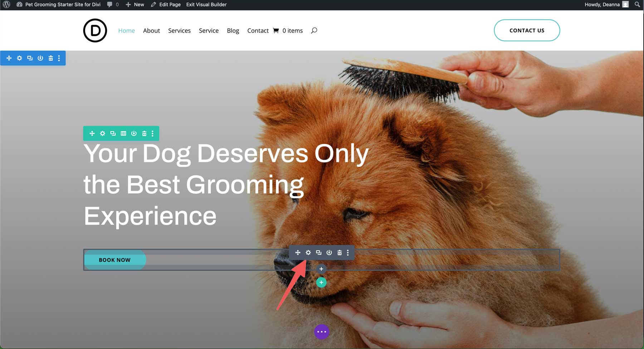This screenshot has width=644, height=349.
Task: Click the CONTACT US button
Action: click(527, 30)
